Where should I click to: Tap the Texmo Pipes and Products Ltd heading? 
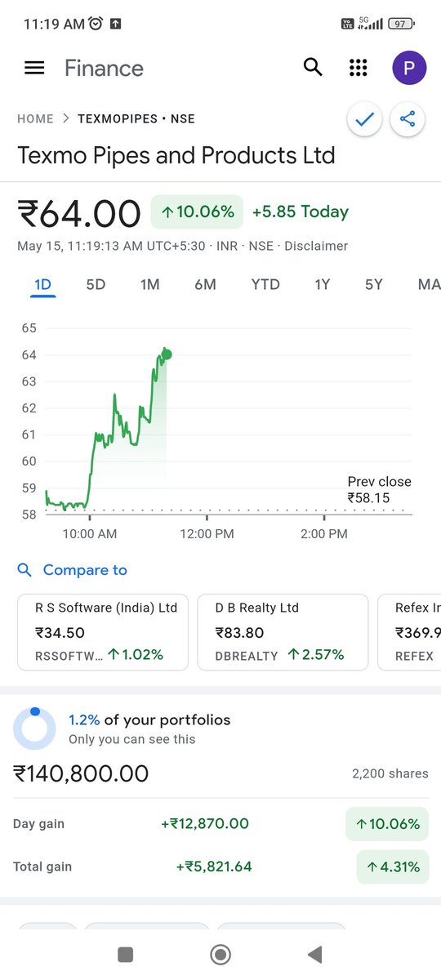(176, 155)
